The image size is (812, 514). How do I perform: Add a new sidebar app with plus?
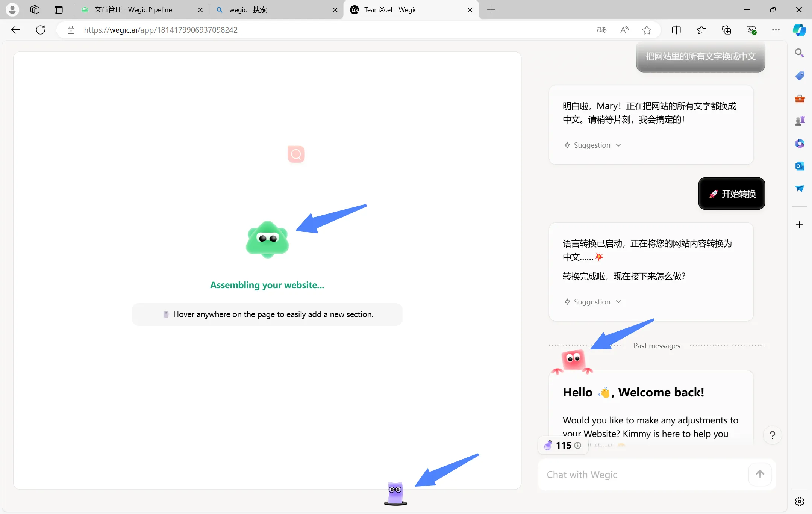coord(800,225)
